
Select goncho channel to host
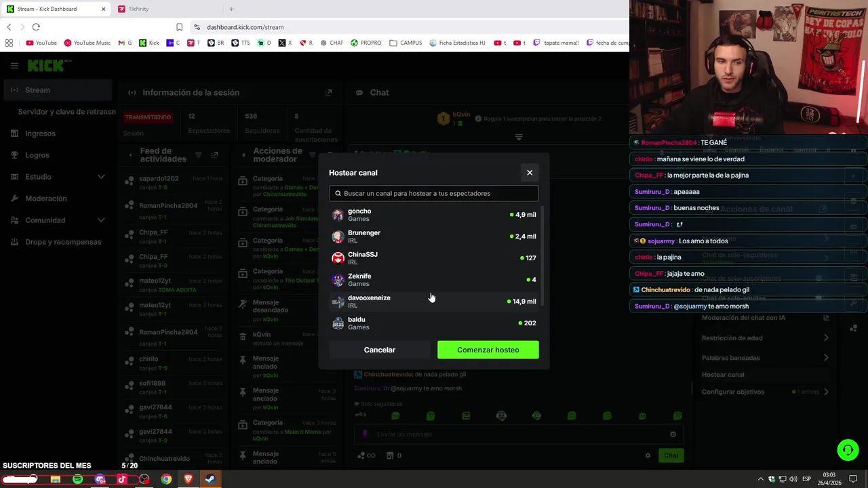[434, 215]
